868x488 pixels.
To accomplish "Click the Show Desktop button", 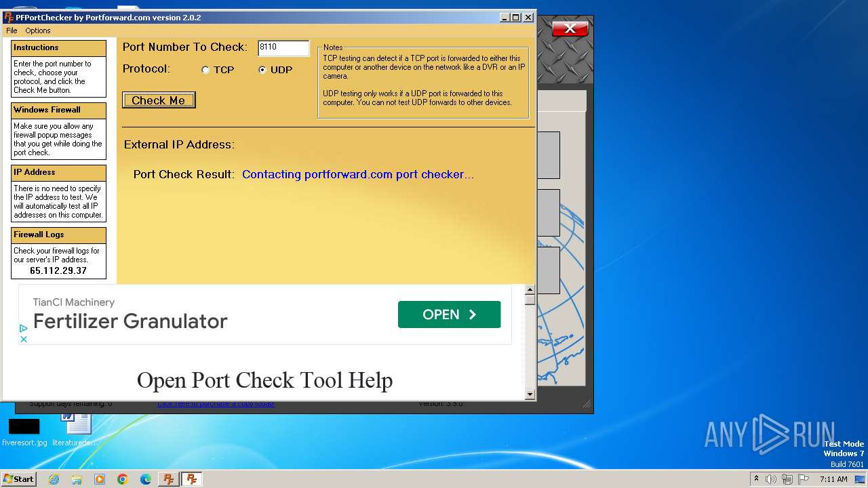I will click(x=861, y=479).
